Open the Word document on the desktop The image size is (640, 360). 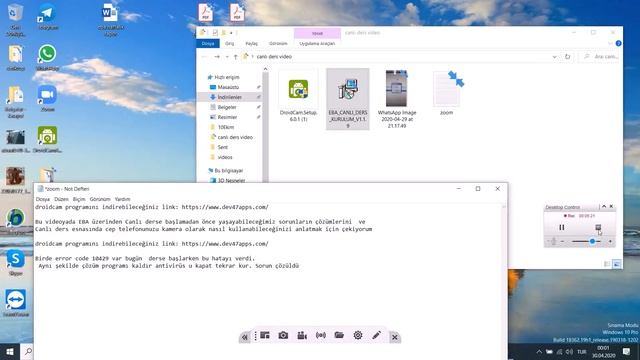tap(110, 20)
